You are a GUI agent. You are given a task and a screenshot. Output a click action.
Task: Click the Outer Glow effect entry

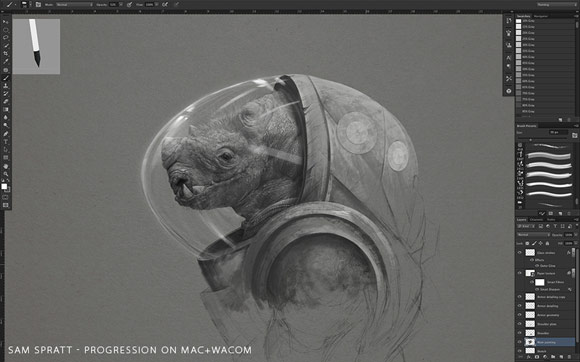(x=547, y=266)
